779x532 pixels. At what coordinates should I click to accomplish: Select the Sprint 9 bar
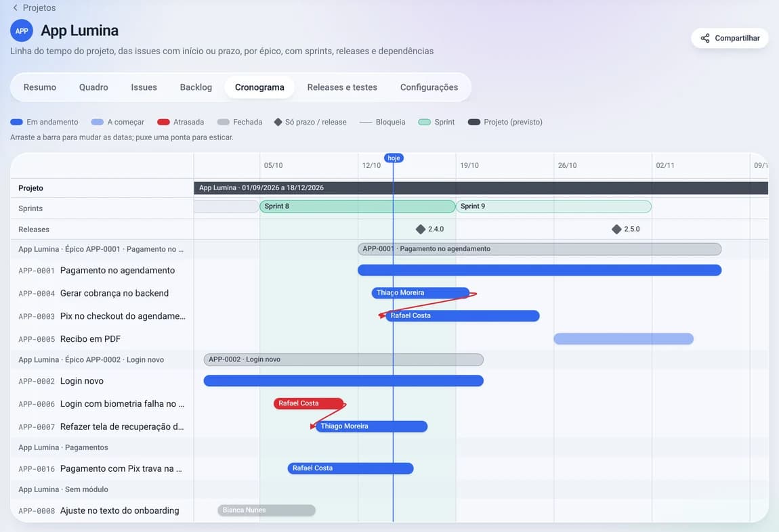point(553,206)
